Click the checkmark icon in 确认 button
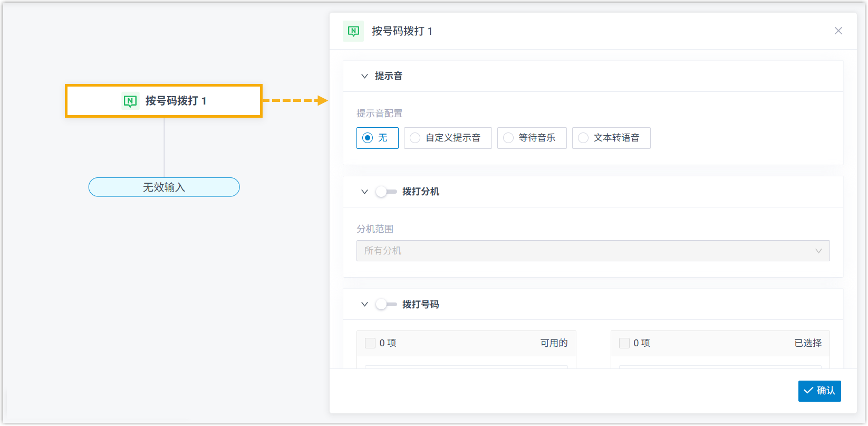 (808, 391)
